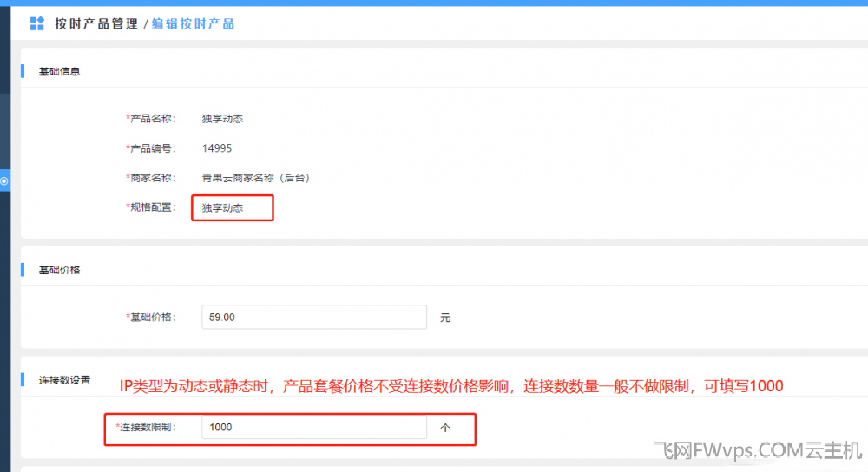The image size is (868, 472).
Task: Click the *产品编号 field label
Action: pos(150,148)
